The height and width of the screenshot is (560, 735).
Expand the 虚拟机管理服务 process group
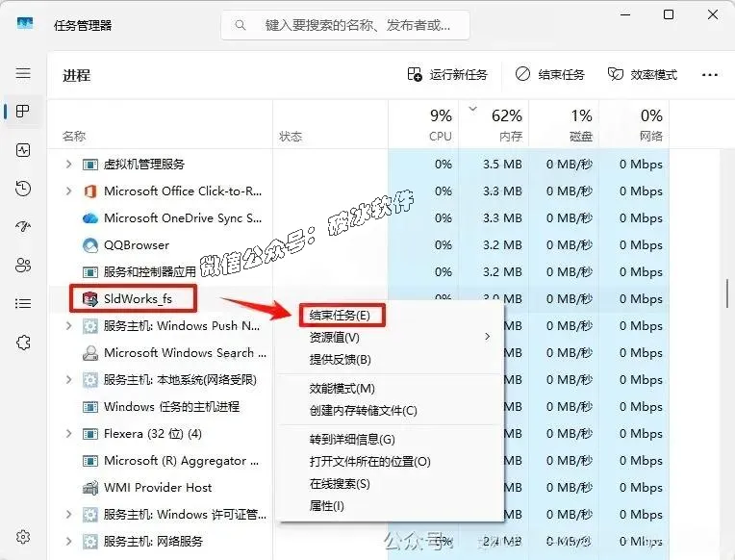click(69, 165)
